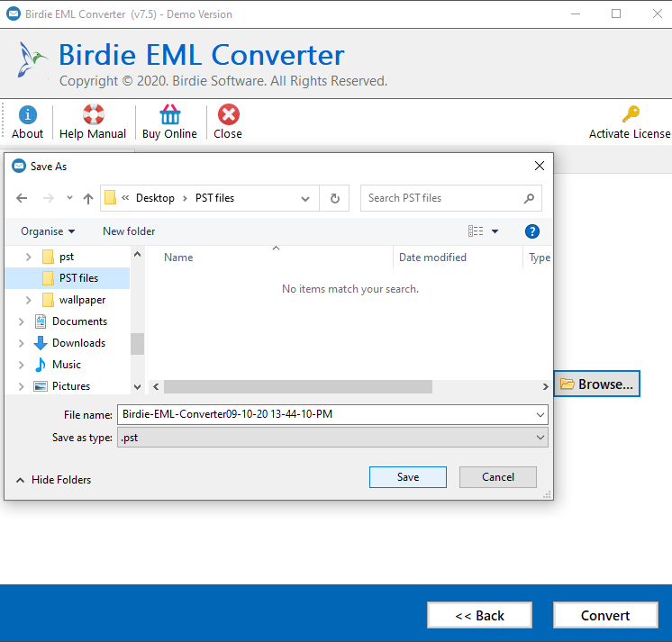Select the pst folder
The width and height of the screenshot is (672, 642).
(59, 257)
